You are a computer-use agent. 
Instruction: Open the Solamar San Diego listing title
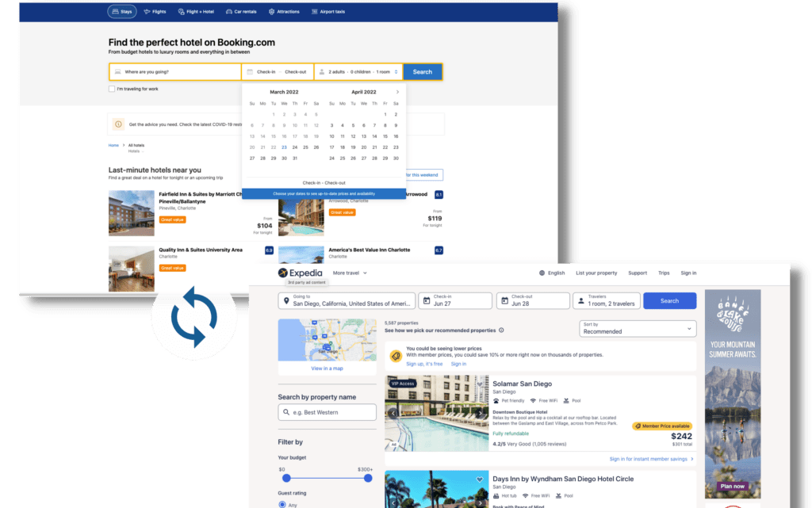coord(522,384)
